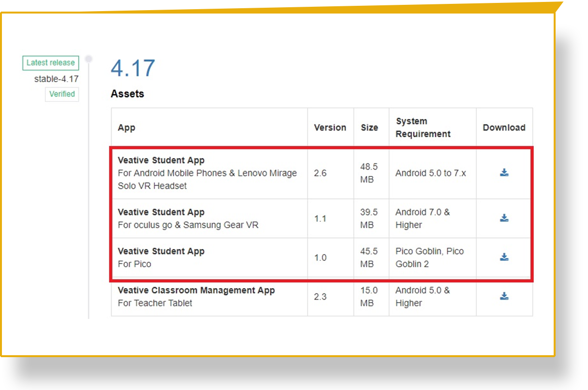The height and width of the screenshot is (390, 588).
Task: Click the Size column header
Action: 369,128
